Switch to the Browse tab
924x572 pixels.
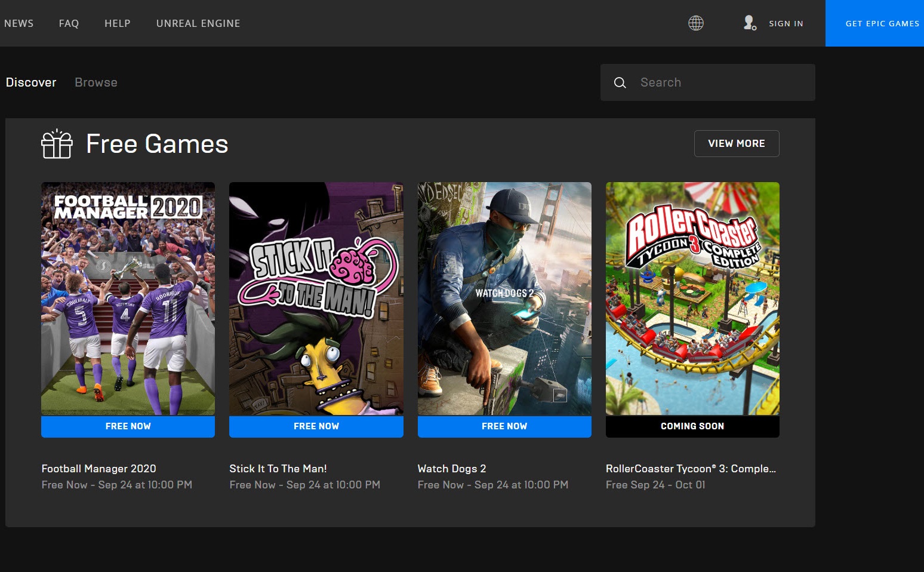coord(96,82)
